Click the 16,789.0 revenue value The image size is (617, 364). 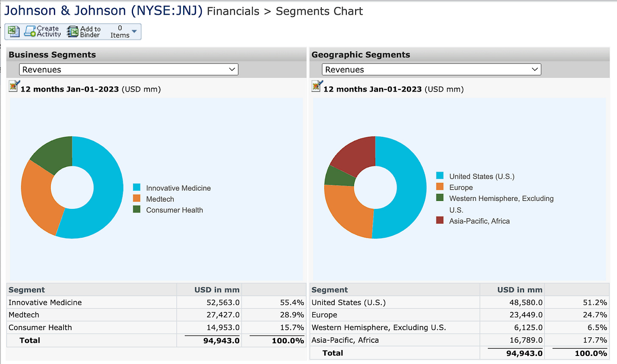click(x=526, y=340)
